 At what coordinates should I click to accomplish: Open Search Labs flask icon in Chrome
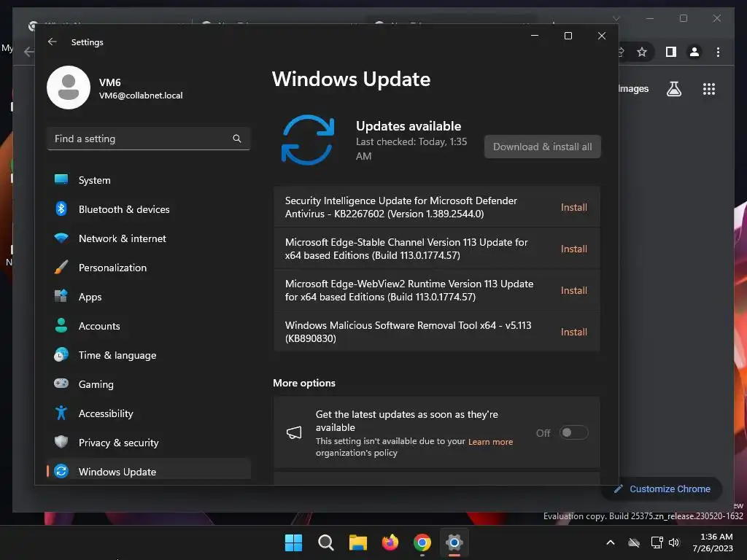(673, 88)
